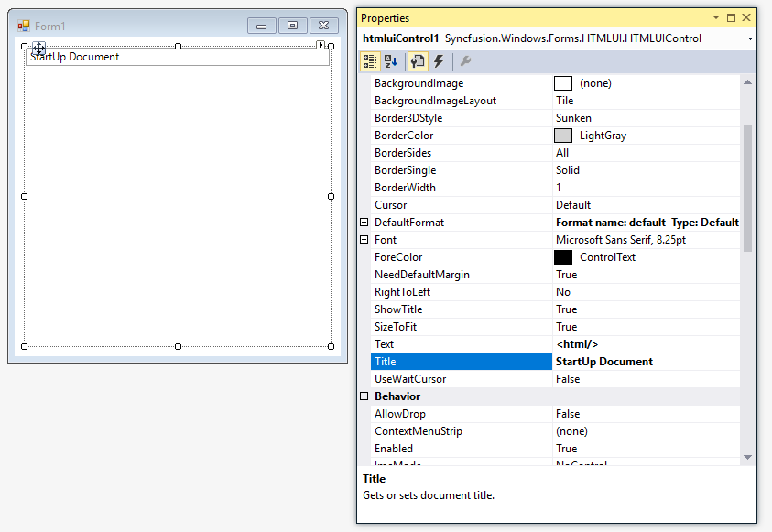772x532 pixels.
Task: Open the Properties window options menu
Action: point(715,17)
